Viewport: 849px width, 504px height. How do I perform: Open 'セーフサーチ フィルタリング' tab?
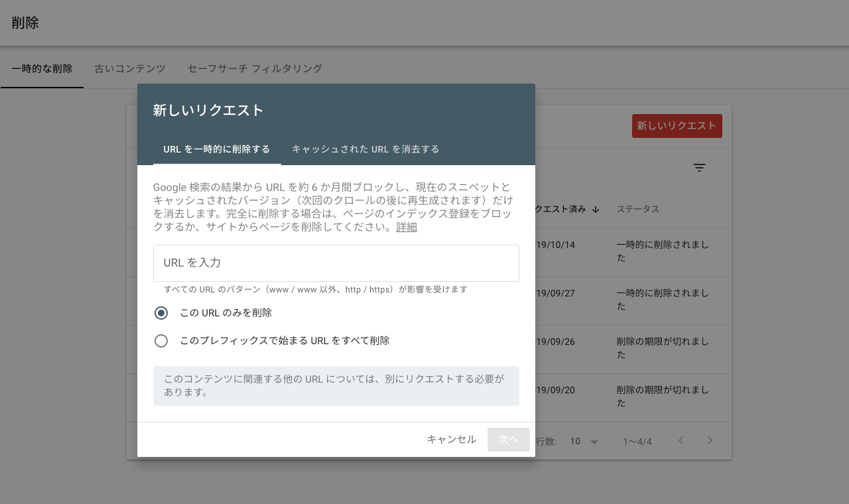click(x=255, y=68)
